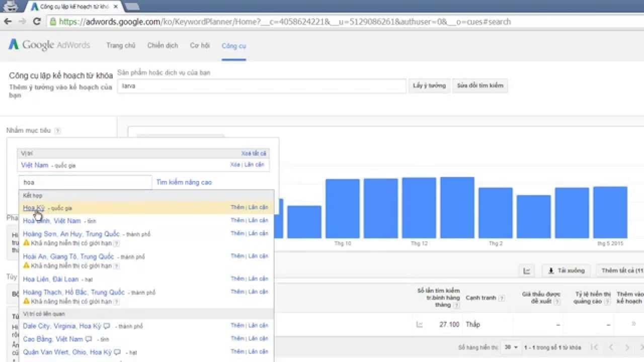Click the help icon beside Nhắm mục tiêu
The height and width of the screenshot is (362, 644).
coord(58,131)
